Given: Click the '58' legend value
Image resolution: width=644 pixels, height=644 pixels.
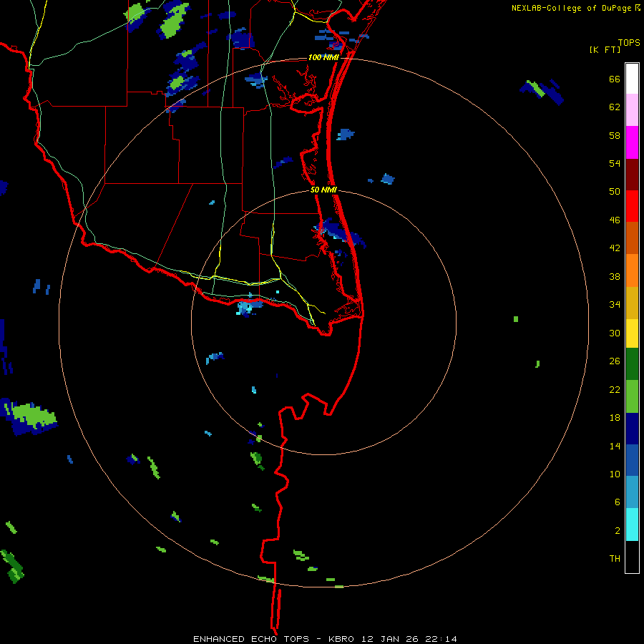Looking at the screenshot, I should coord(615,135).
